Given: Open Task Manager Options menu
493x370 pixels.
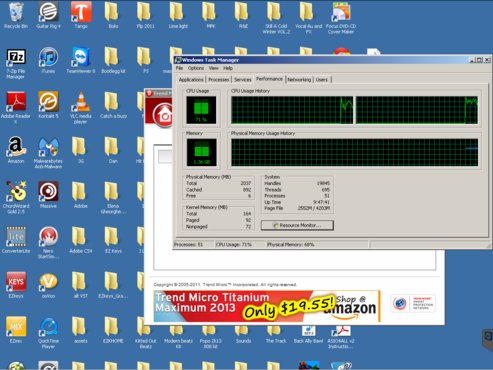Looking at the screenshot, I should [x=196, y=68].
